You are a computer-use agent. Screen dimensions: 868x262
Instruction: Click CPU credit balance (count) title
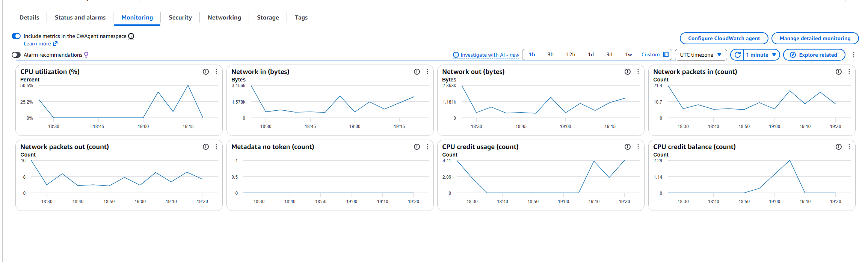point(694,147)
